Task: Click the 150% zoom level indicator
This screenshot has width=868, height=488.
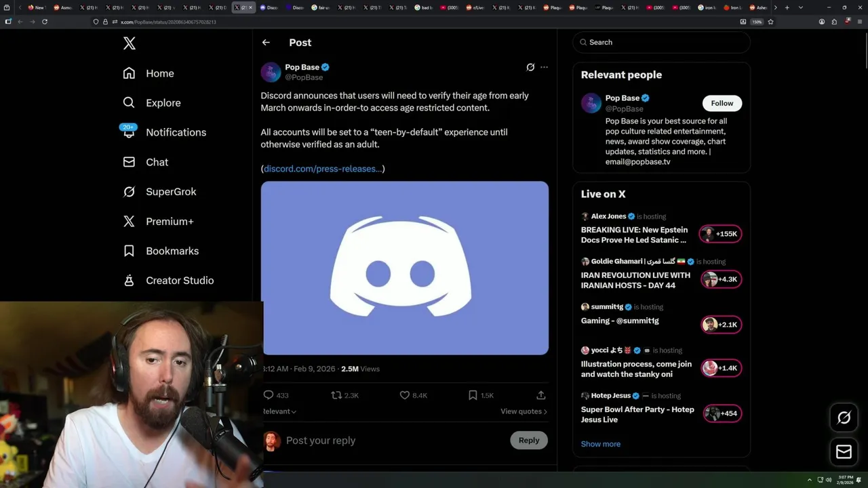Action: pos(757,22)
